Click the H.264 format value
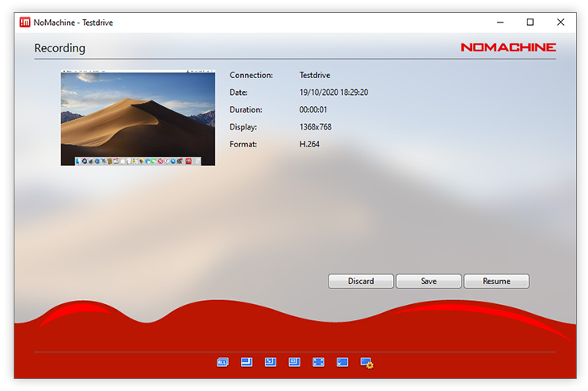This screenshot has width=588, height=391. (x=310, y=145)
